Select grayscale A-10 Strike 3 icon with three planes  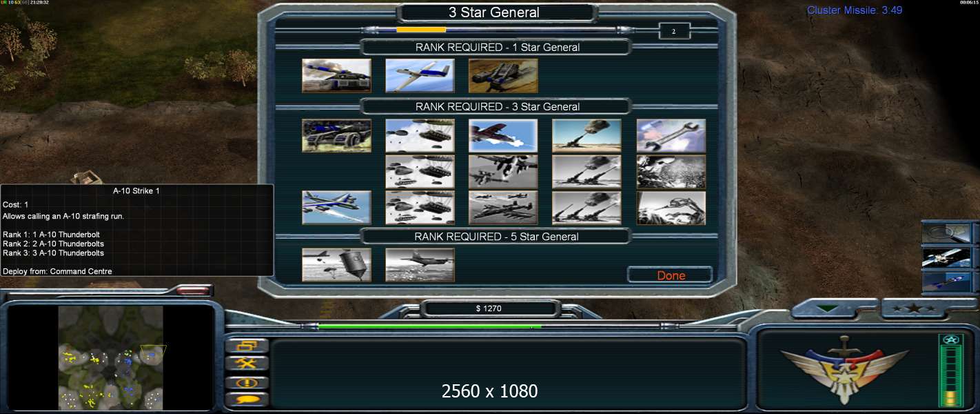pos(503,208)
